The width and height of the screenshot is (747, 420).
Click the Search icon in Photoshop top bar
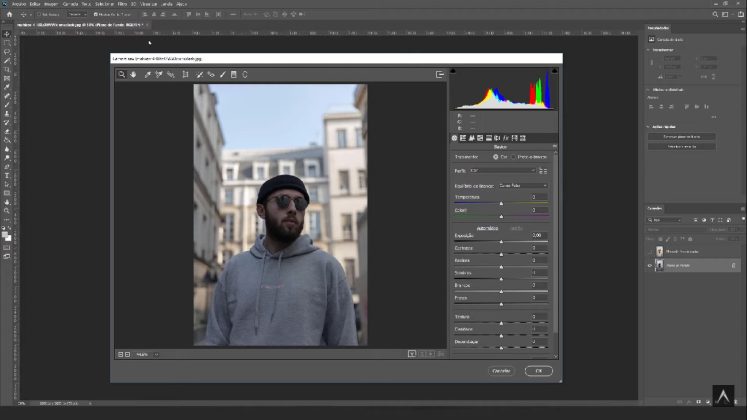pos(716,15)
